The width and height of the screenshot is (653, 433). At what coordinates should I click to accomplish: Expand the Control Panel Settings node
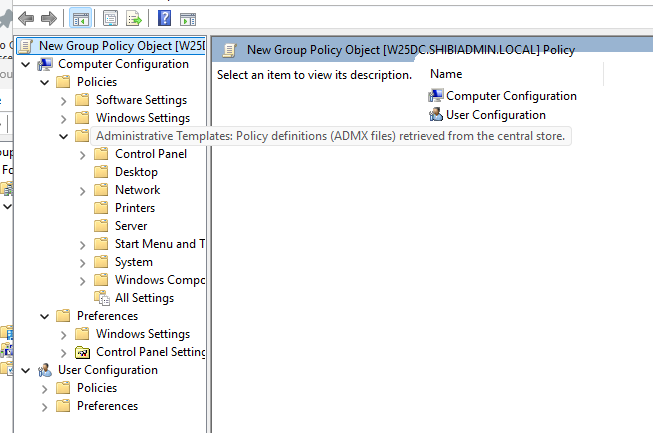[x=63, y=353]
